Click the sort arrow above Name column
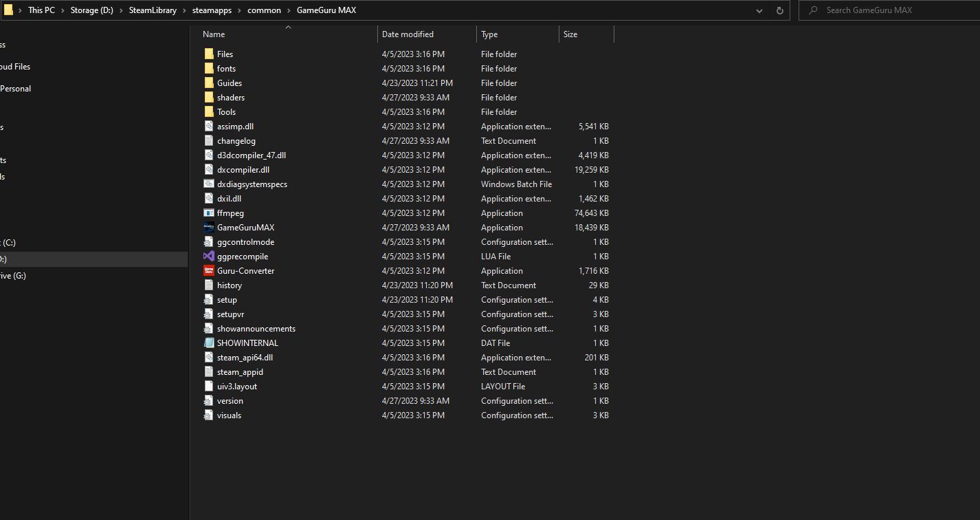The image size is (980, 520). [x=288, y=27]
